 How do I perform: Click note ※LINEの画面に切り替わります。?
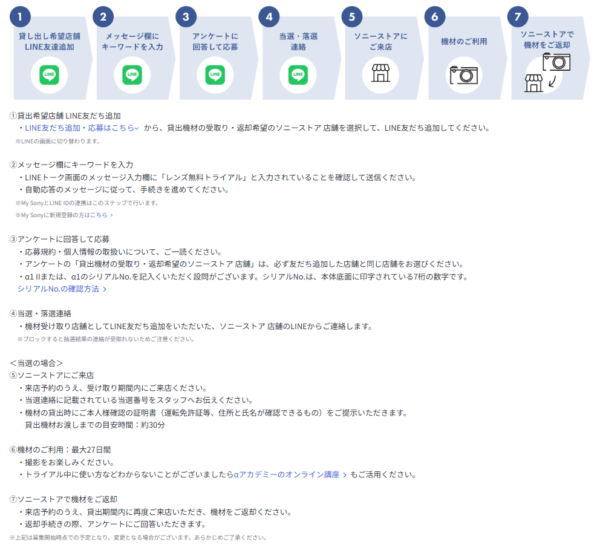tap(58, 141)
